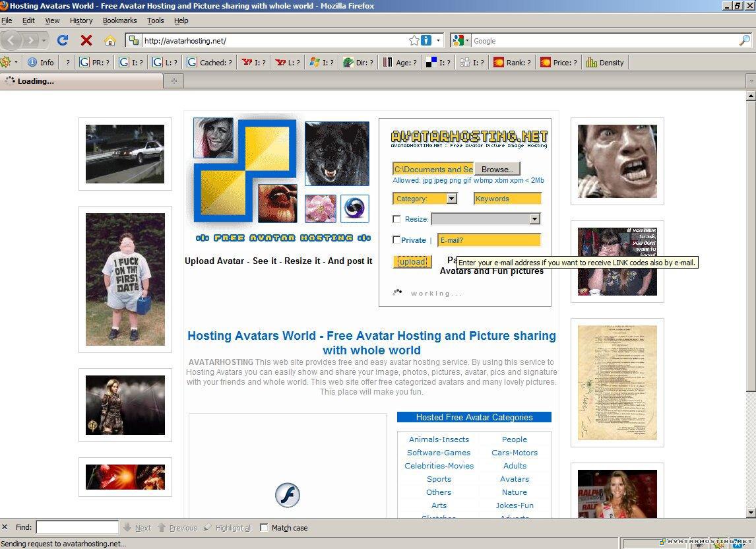Open the Google search engine dropdown
The image size is (756, 549).
[x=461, y=40]
